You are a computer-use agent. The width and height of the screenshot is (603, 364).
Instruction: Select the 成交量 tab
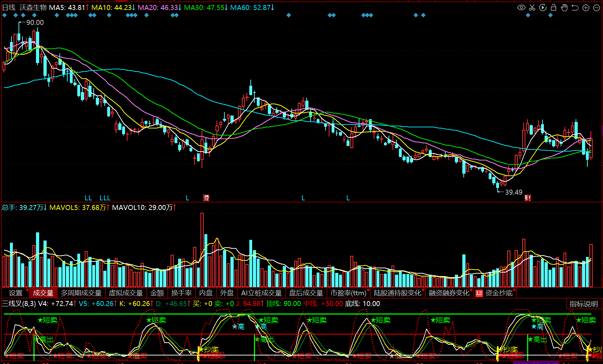[43, 293]
